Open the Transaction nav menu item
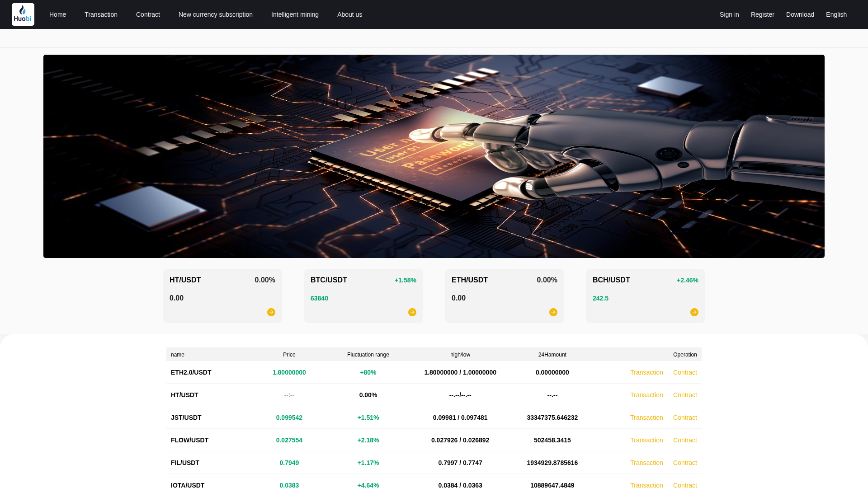868x488 pixels. tap(101, 14)
